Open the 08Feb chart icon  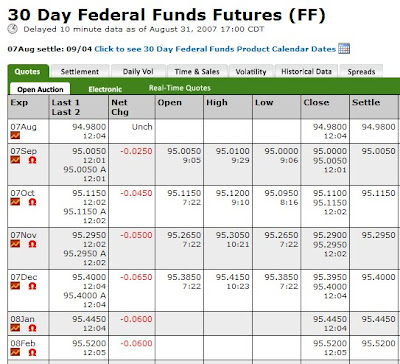[x=15, y=352]
